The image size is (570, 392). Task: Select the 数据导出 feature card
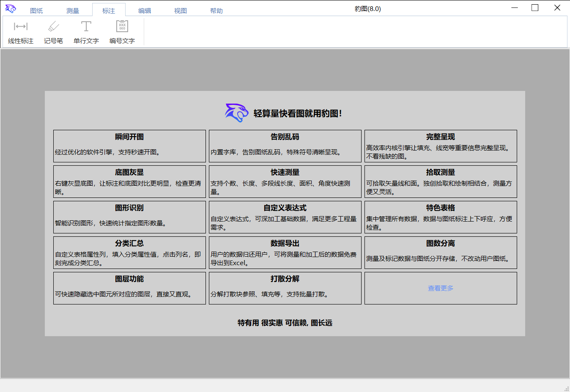285,252
